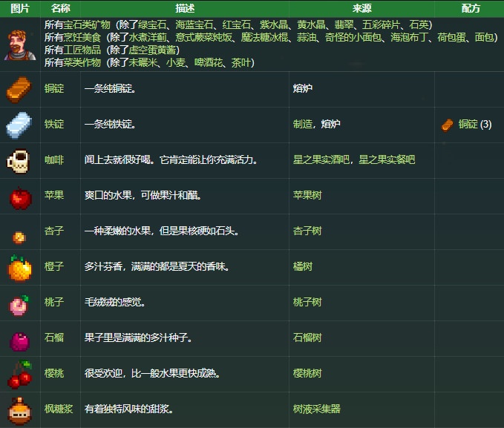Open the 桃子树 source link

pyautogui.click(x=307, y=302)
